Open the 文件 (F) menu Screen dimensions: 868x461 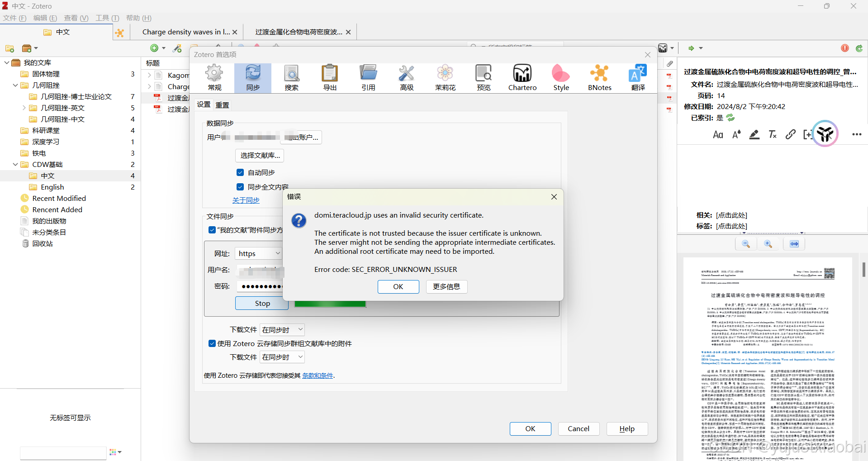coord(15,18)
